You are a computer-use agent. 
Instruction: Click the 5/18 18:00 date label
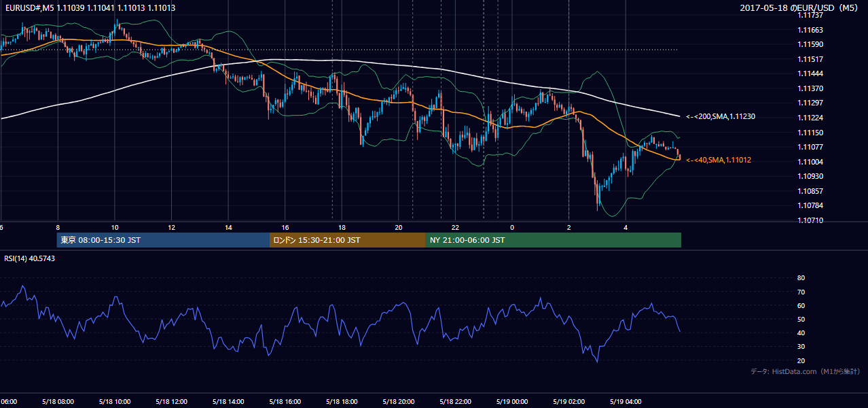point(342,401)
